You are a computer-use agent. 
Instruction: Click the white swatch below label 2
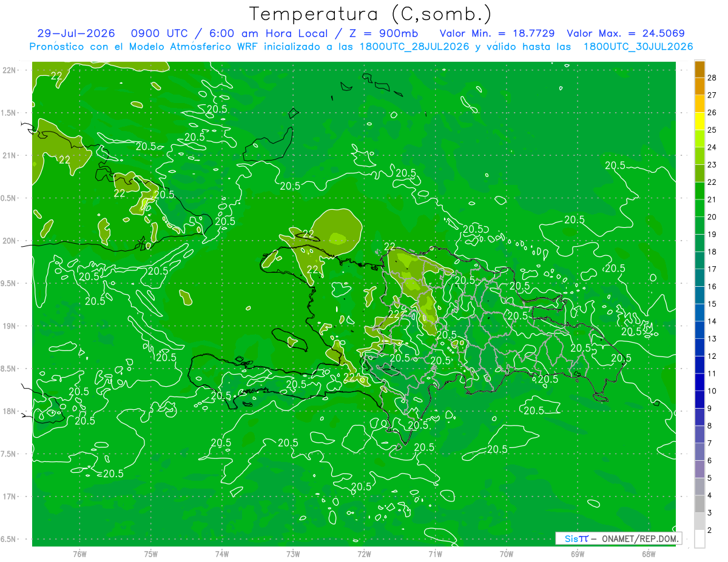[x=699, y=538]
